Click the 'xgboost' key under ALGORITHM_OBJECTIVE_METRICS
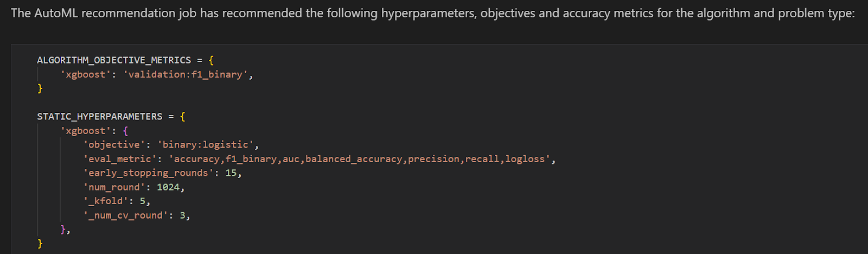This screenshot has width=868, height=254. click(x=86, y=74)
